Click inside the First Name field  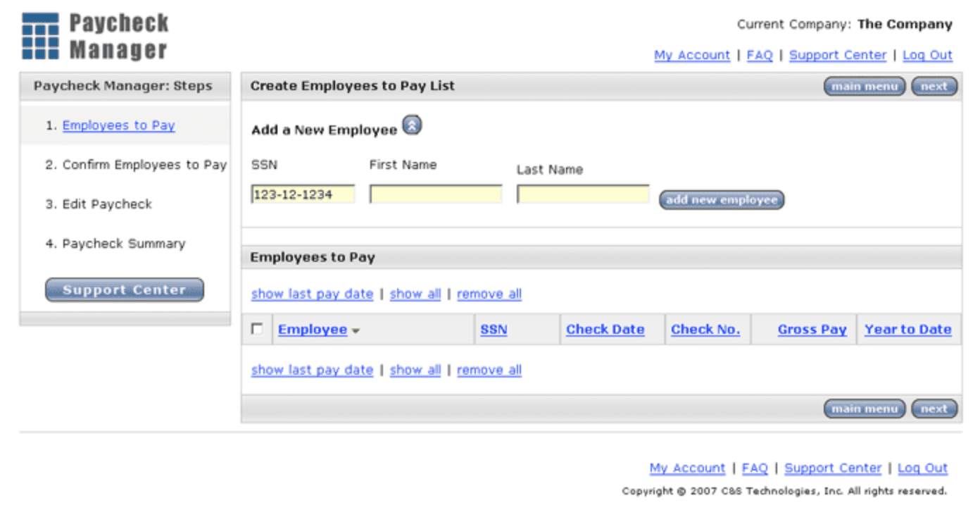pyautogui.click(x=434, y=193)
